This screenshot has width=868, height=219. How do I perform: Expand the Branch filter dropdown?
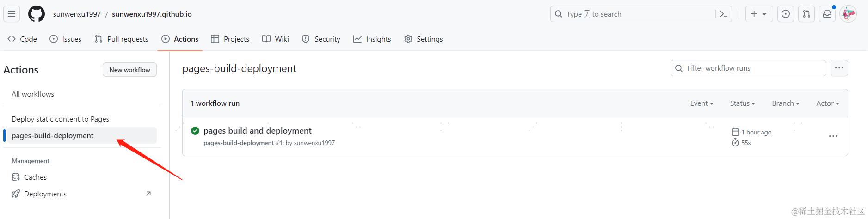pos(785,103)
